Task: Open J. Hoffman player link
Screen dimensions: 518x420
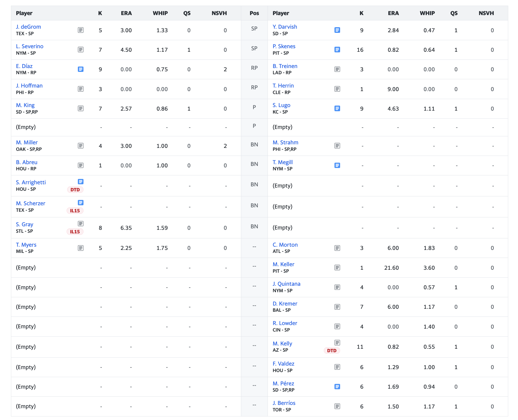Action: pyautogui.click(x=29, y=85)
